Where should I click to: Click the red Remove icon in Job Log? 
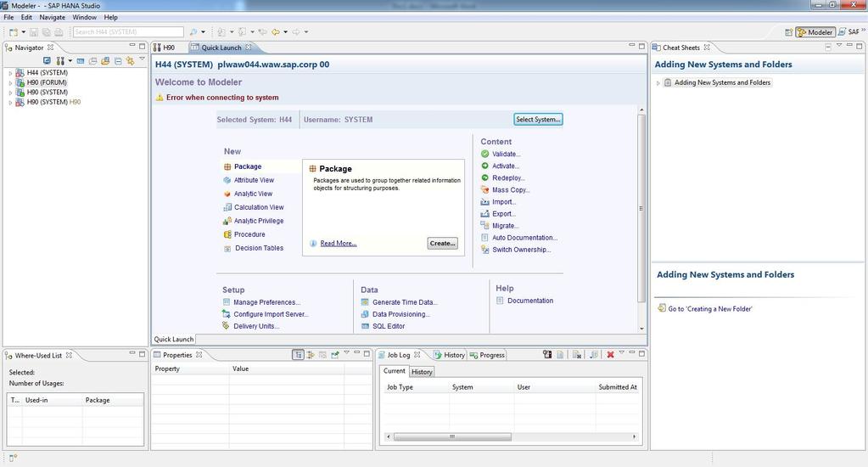[610, 355]
